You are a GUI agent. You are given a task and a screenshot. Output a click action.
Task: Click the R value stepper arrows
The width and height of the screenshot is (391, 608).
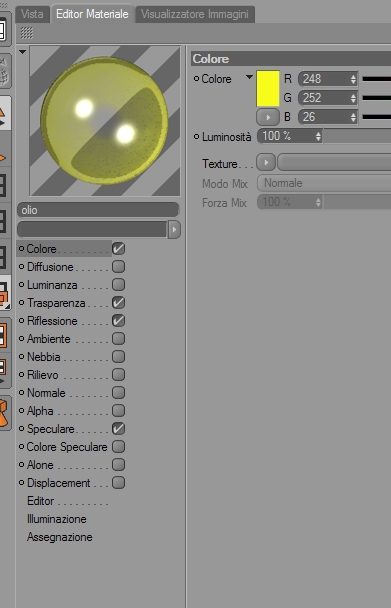tap(353, 79)
